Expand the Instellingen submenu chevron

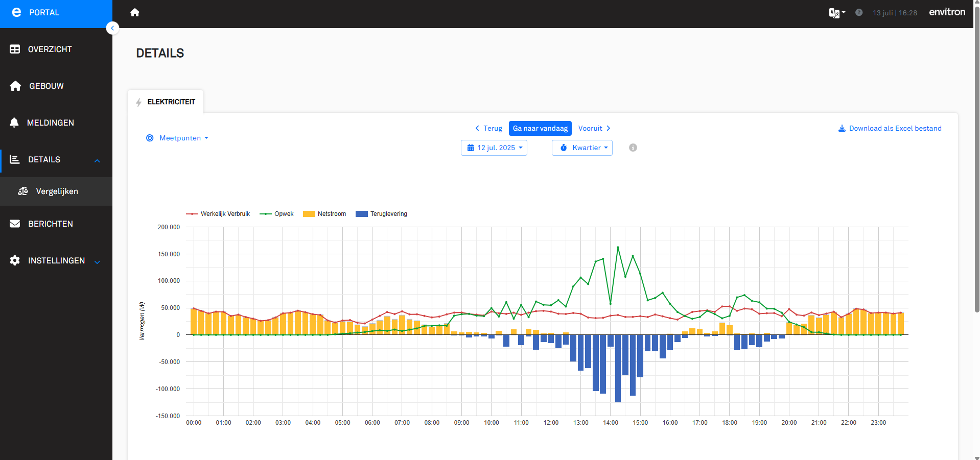tap(97, 262)
